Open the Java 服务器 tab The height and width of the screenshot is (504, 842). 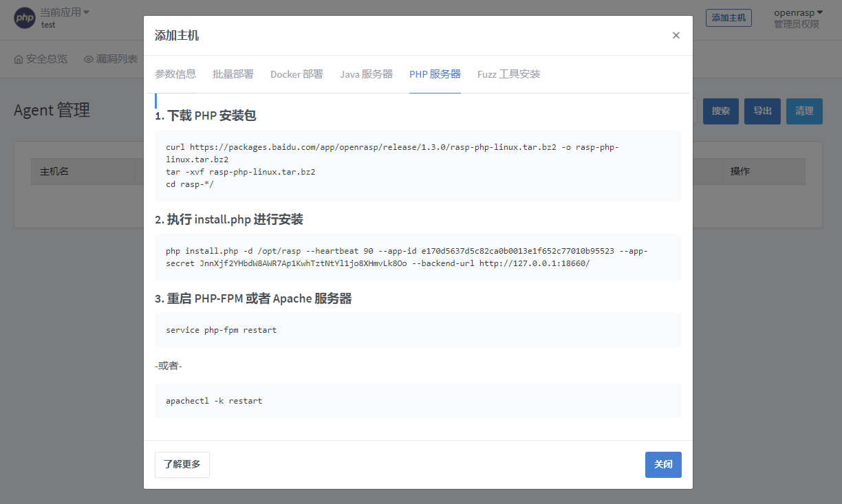pyautogui.click(x=366, y=74)
